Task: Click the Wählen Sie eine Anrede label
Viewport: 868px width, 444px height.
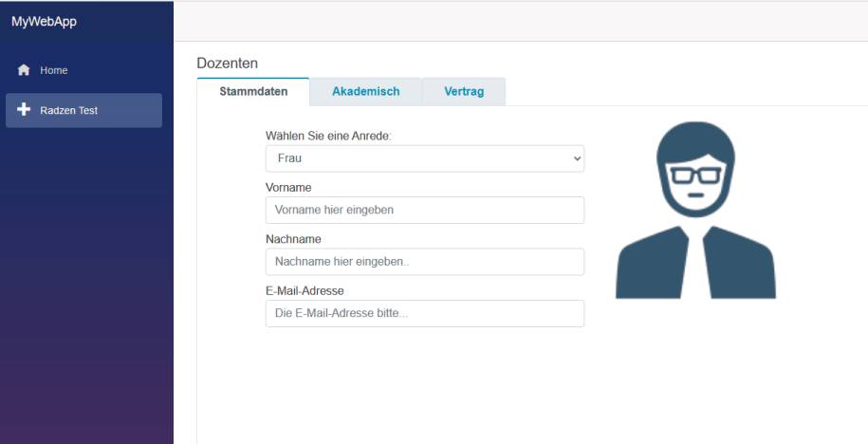Action: coord(328,136)
